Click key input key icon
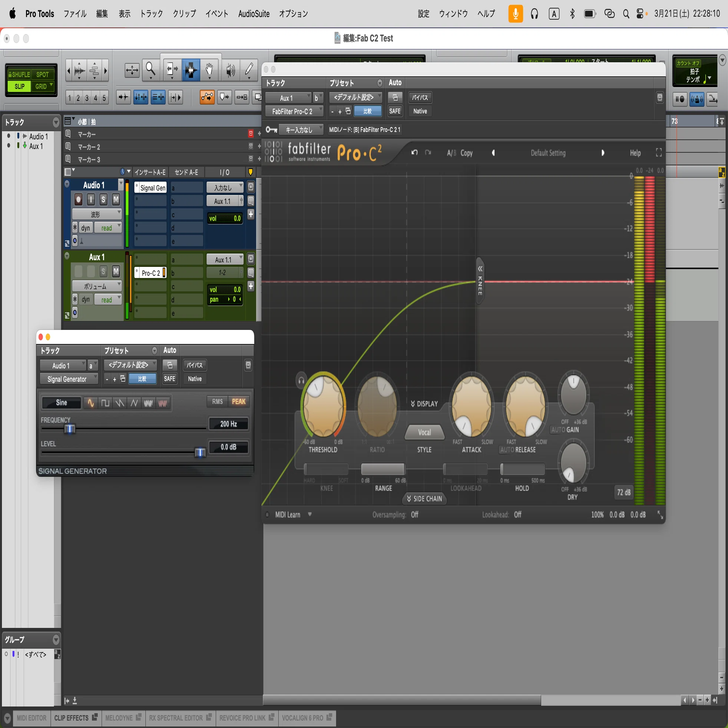Image resolution: width=728 pixels, height=728 pixels. [271, 130]
